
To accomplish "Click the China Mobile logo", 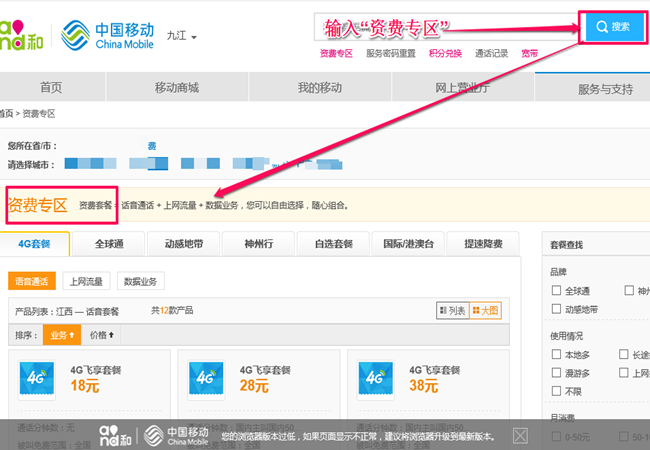I will point(107,35).
